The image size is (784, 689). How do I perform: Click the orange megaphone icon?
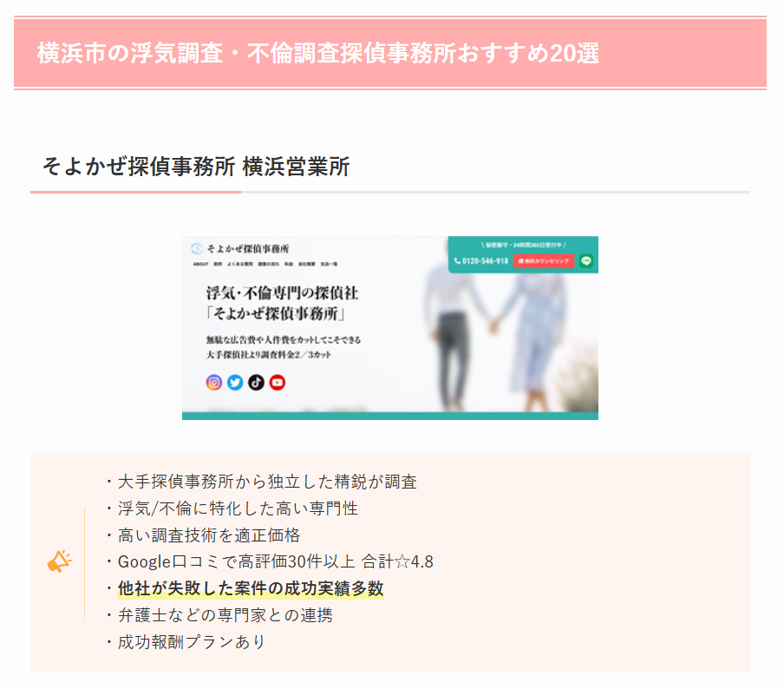[60, 561]
